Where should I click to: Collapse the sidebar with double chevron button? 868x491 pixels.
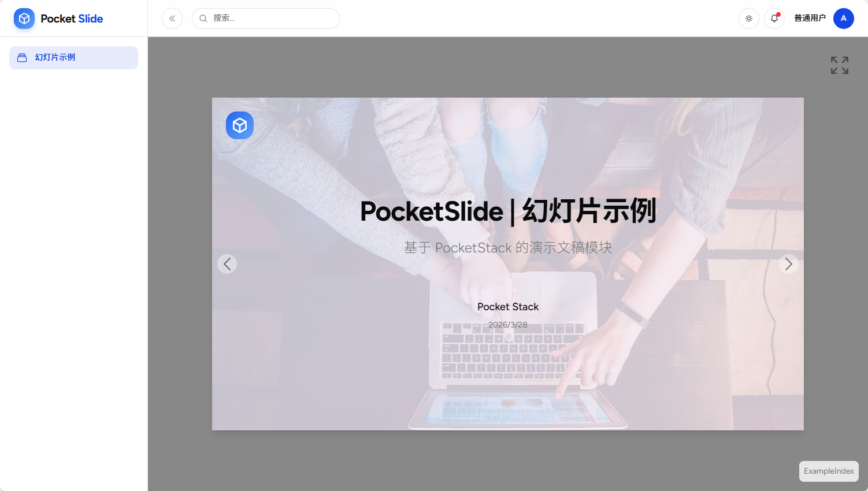click(x=172, y=18)
